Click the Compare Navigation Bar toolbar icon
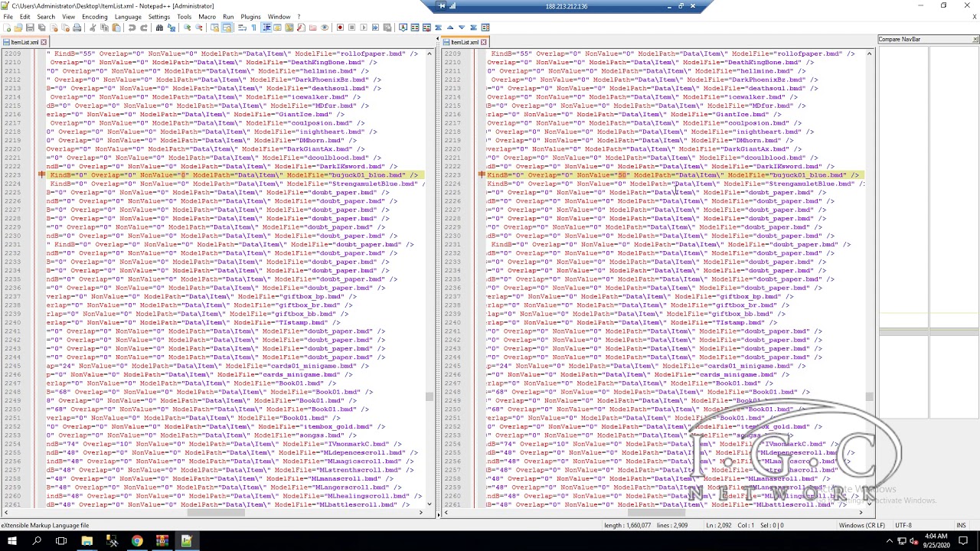980x551 pixels. 485,28
